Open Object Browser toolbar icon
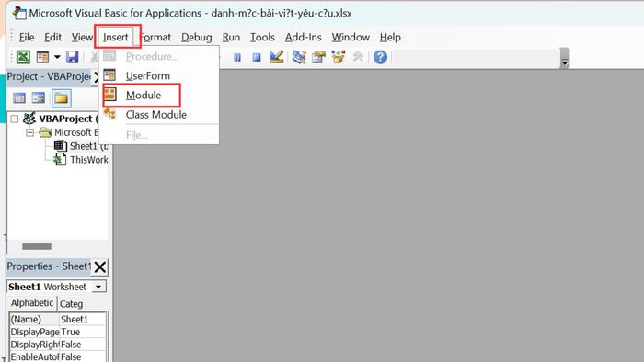This screenshot has width=644, height=362. [x=338, y=57]
